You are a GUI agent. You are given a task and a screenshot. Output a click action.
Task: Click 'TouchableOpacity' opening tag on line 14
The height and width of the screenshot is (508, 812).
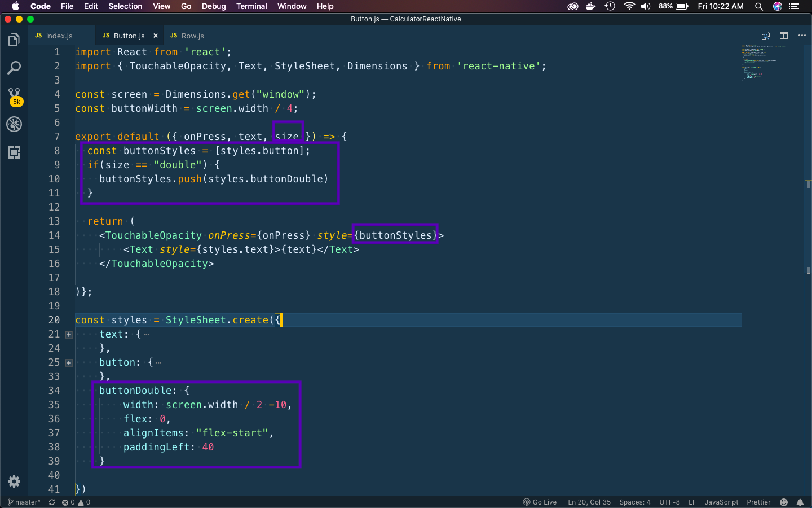pyautogui.click(x=153, y=235)
